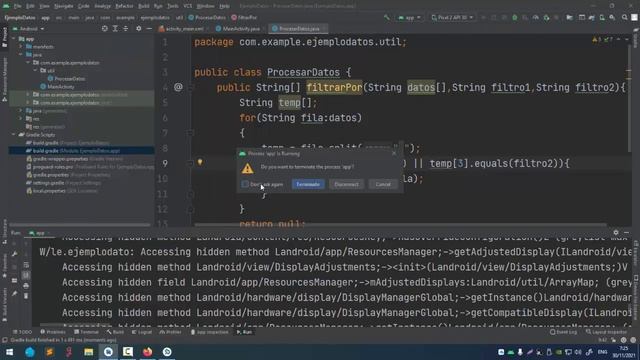Click the yellow lightbulb quick-fix icon
Image resolution: width=640 pixels, height=360 pixels.
click(x=200, y=162)
